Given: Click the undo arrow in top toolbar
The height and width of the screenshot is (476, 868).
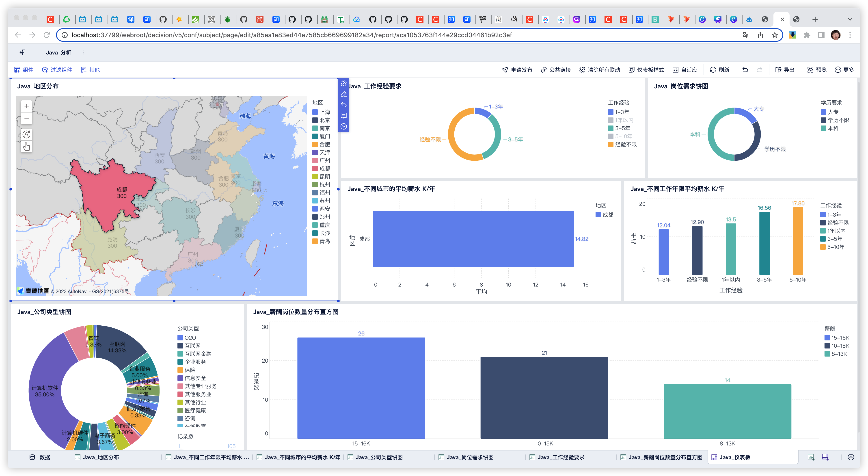Looking at the screenshot, I should pos(745,70).
